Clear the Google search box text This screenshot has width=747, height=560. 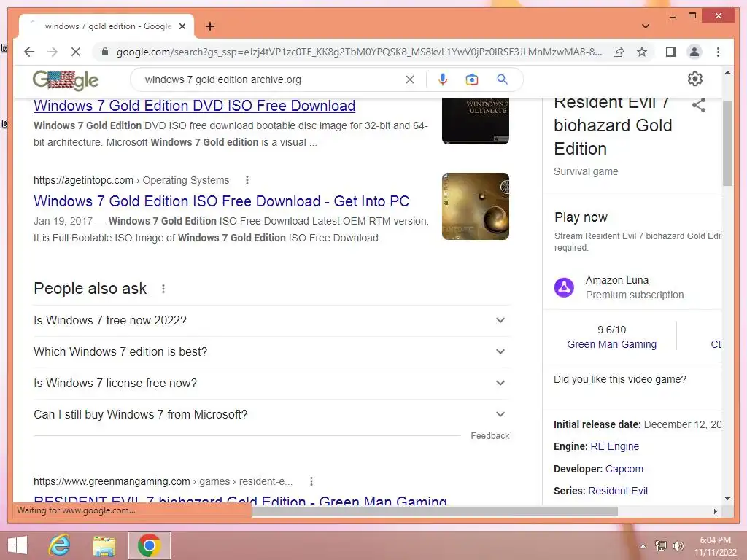(410, 79)
